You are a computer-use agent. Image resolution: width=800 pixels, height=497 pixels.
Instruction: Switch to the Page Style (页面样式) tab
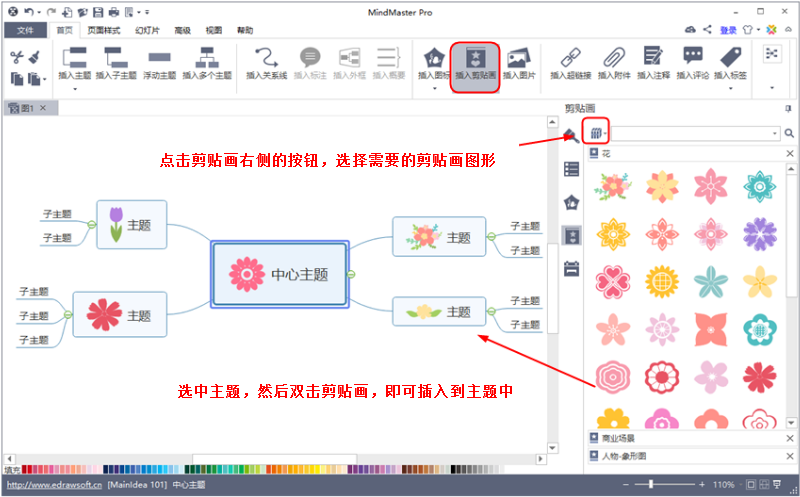click(x=104, y=30)
